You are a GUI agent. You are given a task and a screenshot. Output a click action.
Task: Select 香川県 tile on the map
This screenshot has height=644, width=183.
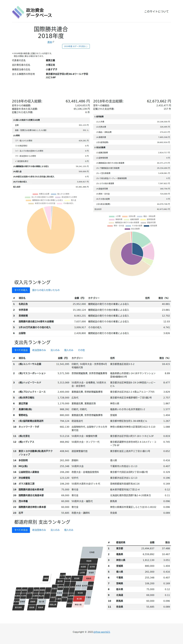(42, 602)
